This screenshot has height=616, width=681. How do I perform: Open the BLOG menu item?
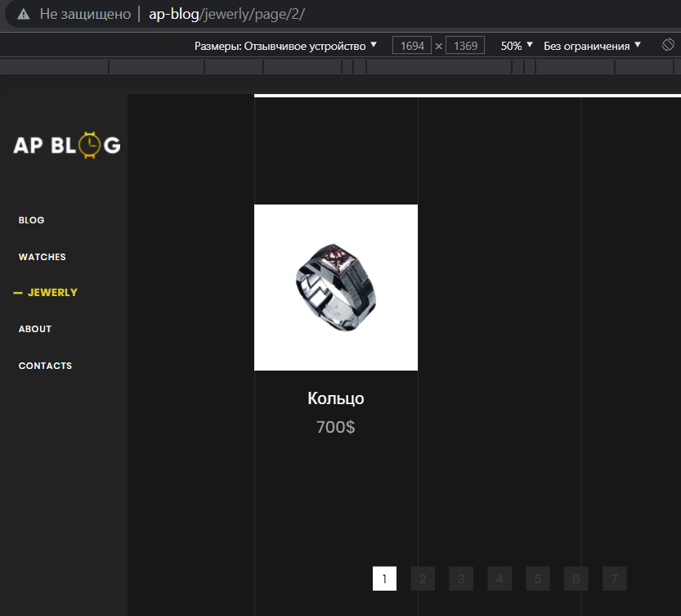click(x=31, y=220)
